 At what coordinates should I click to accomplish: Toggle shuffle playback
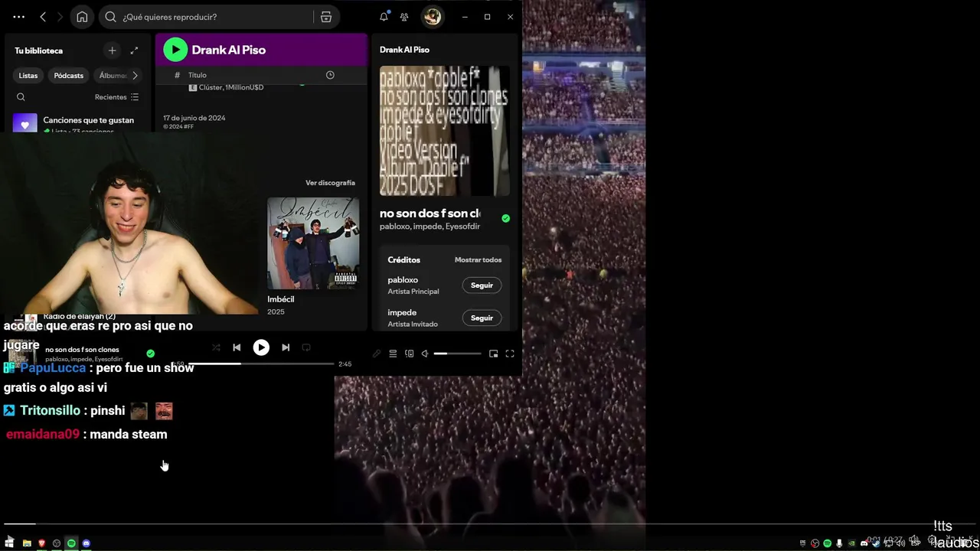(216, 347)
